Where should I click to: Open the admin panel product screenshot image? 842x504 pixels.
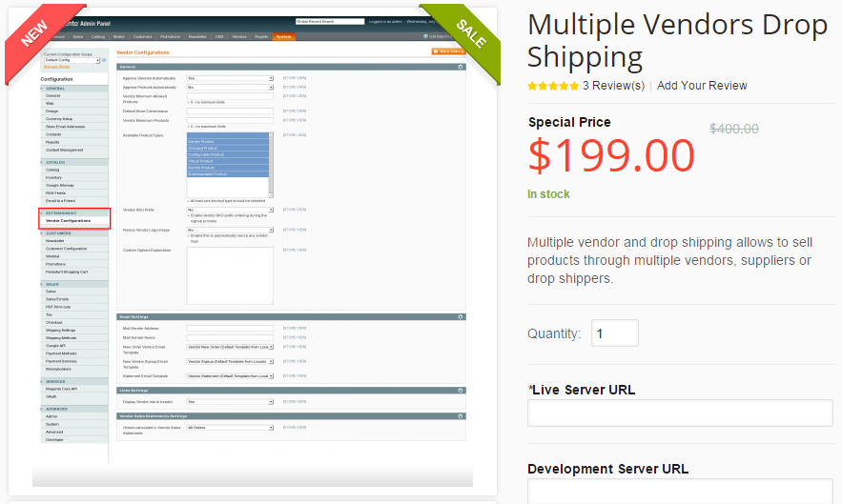pos(253,251)
